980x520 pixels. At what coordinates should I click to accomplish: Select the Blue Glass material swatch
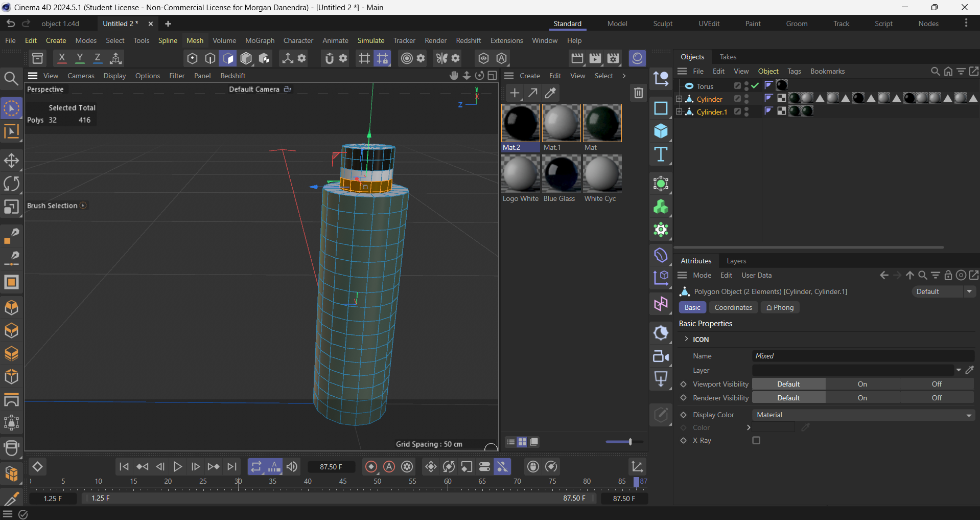pos(561,174)
